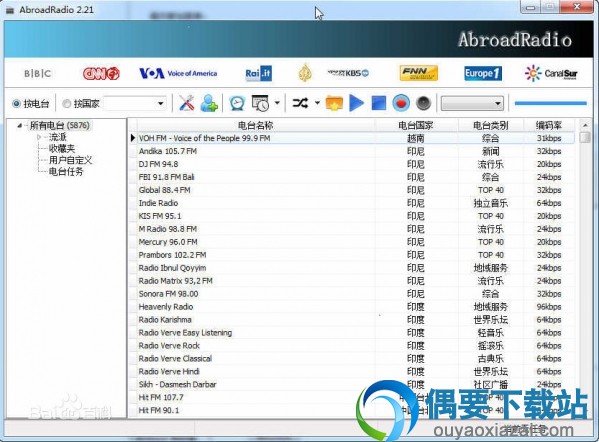
Task: Select Radio Matrix 93,2 FM station
Action: coord(355,281)
